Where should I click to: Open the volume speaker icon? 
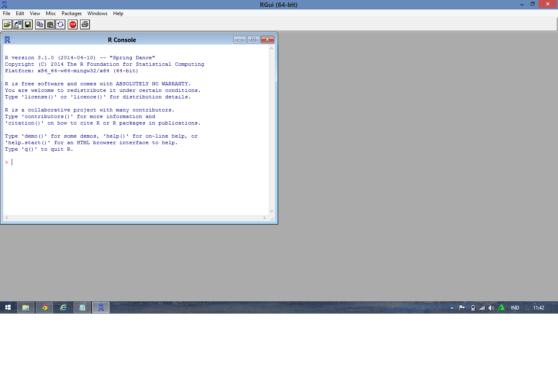(491, 308)
